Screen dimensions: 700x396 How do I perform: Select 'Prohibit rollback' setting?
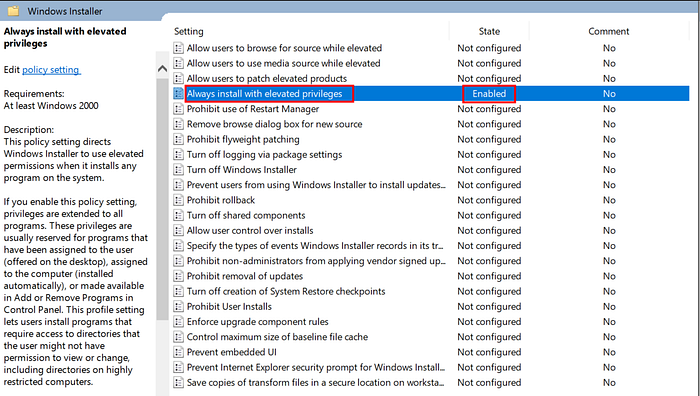[x=221, y=200]
